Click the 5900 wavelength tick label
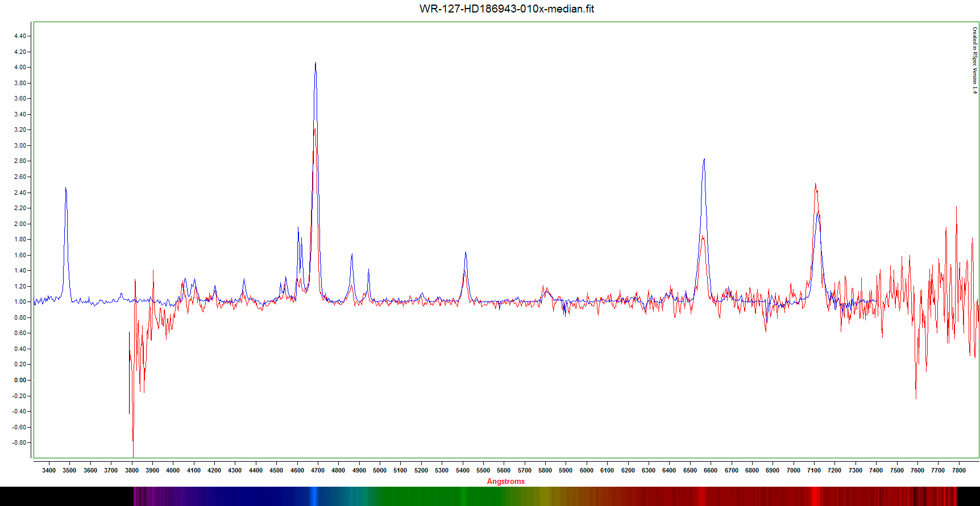 click(566, 470)
